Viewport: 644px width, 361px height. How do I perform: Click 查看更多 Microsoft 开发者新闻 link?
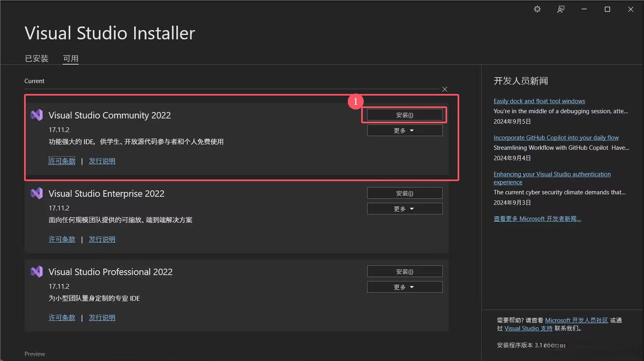pyautogui.click(x=537, y=219)
